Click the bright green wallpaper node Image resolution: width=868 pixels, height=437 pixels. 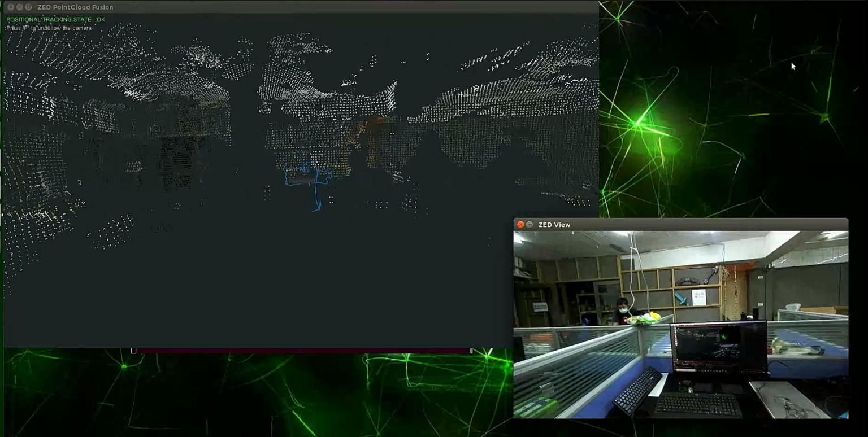[x=639, y=122]
